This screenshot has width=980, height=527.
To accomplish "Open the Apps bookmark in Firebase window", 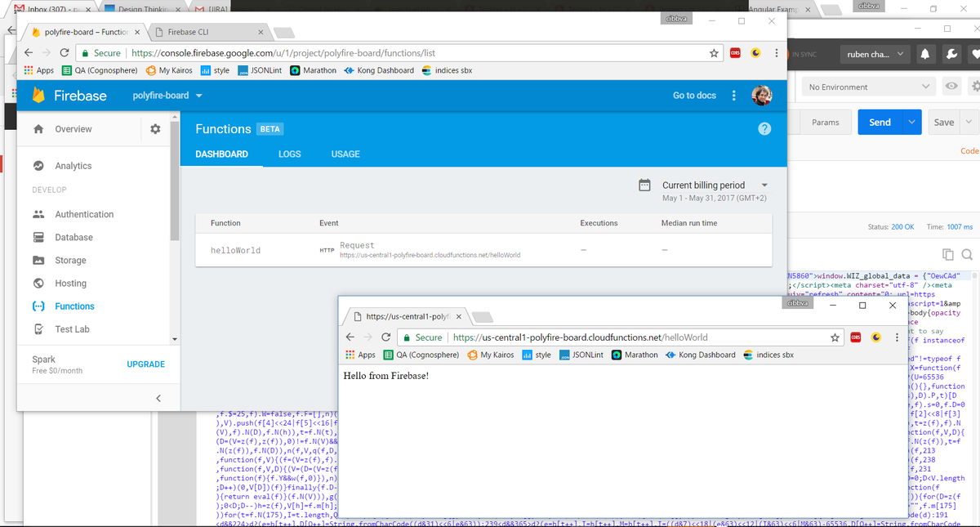I will coord(39,70).
